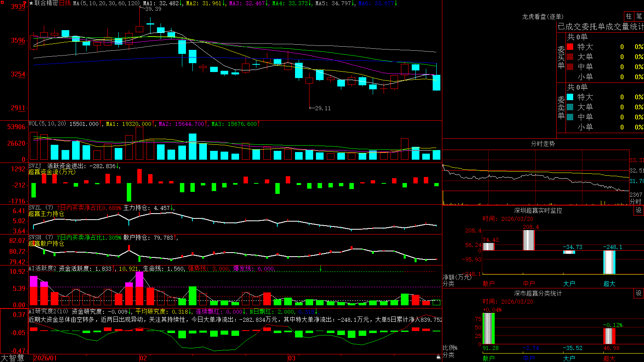Click the 超赢资金流(万元) yellow label
This screenshot has height=362, width=644.
(52, 172)
